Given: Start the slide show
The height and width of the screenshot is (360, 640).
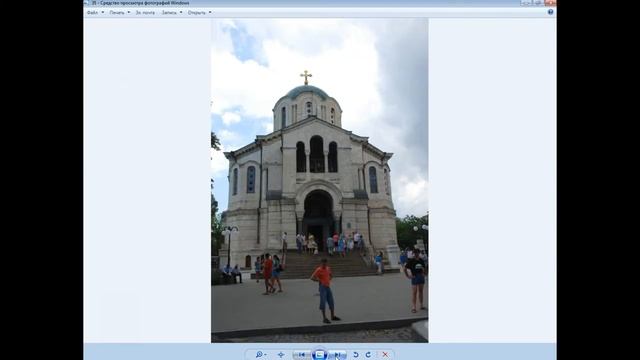Looking at the screenshot, I should (x=320, y=355).
